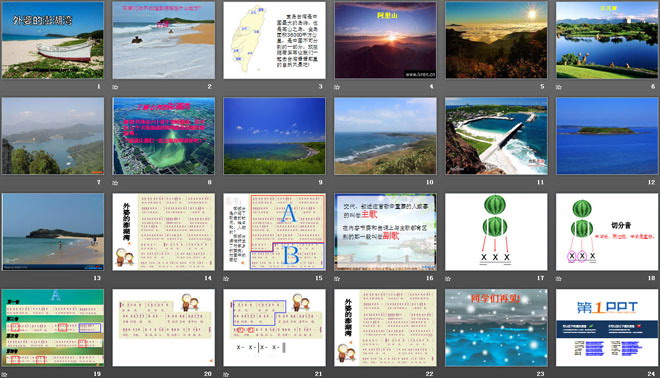Image resolution: width=660 pixels, height=378 pixels.
Task: Select slide 3 with the Taiwan island map
Action: click(274, 40)
